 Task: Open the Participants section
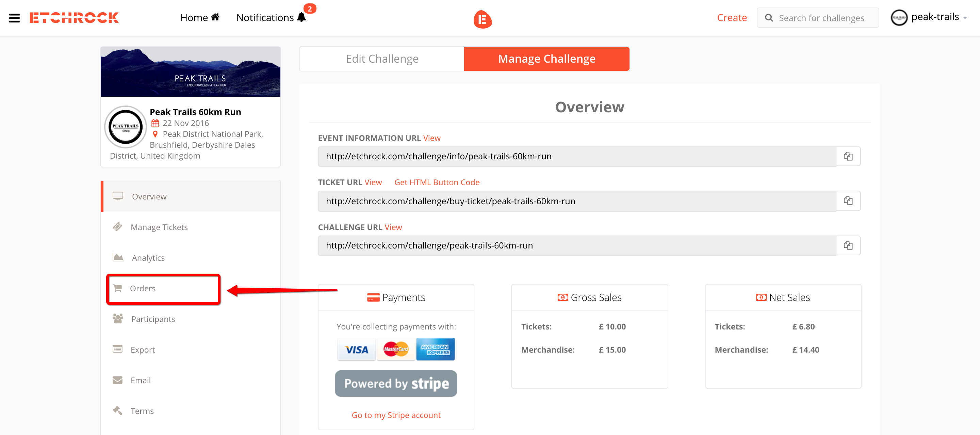point(153,319)
